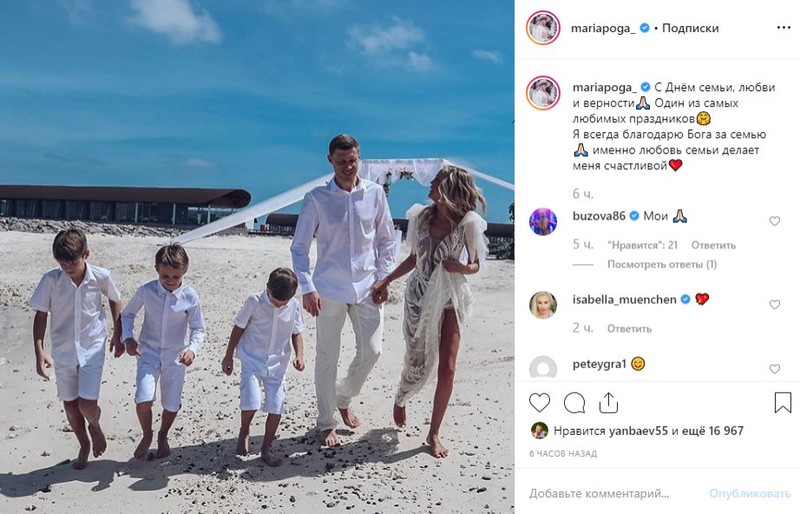Open the buzova86 profile picture
The image size is (800, 514).
tap(543, 222)
